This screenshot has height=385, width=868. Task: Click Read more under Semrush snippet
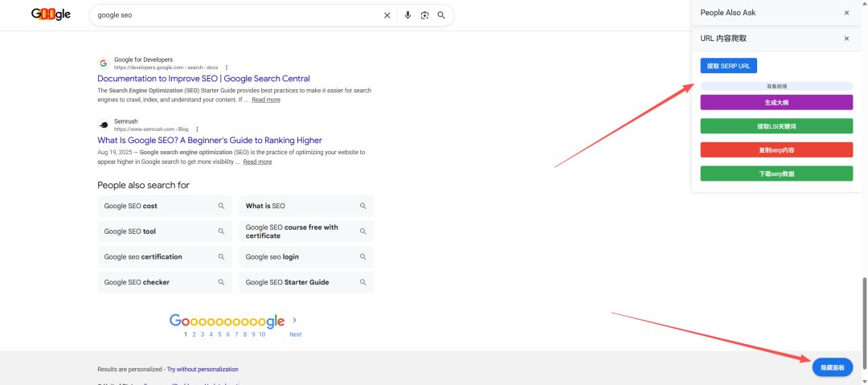(x=257, y=162)
